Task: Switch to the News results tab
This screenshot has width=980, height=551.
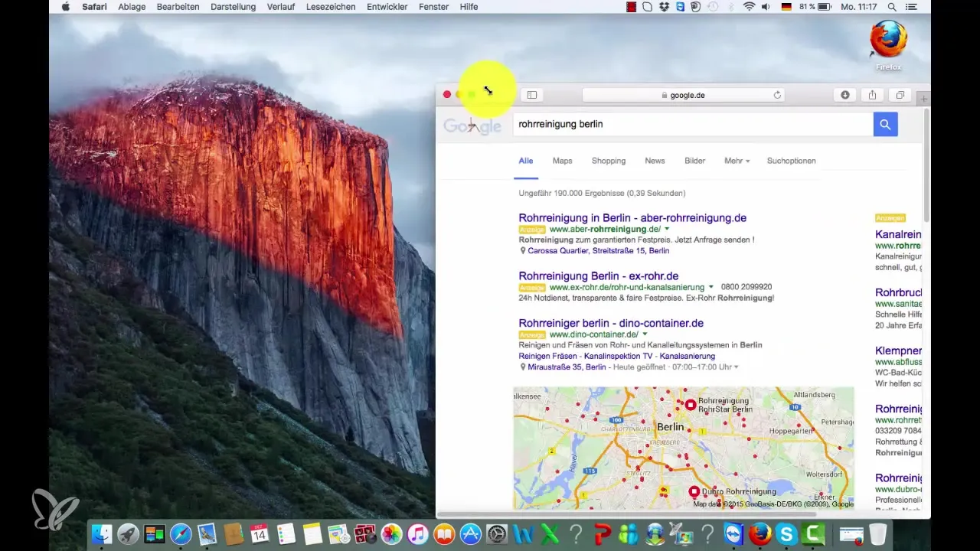Action: tap(655, 161)
